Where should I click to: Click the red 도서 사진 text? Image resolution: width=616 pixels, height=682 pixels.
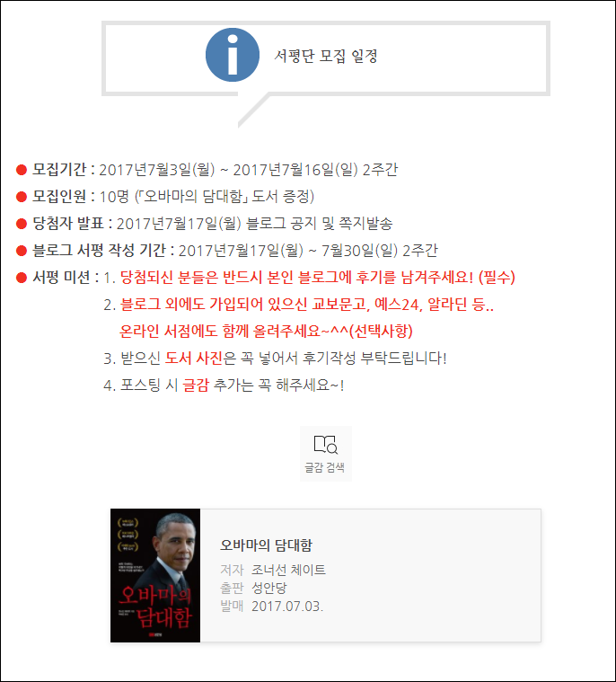point(194,358)
